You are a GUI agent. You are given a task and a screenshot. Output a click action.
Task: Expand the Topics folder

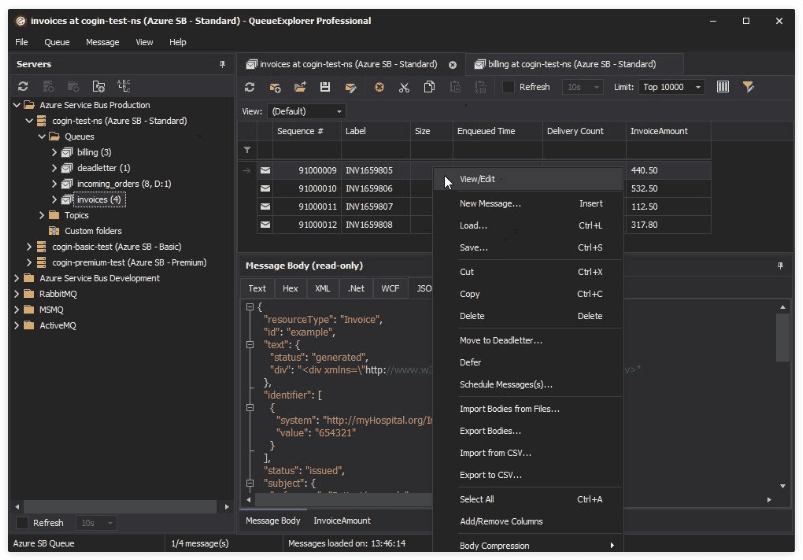[42, 215]
